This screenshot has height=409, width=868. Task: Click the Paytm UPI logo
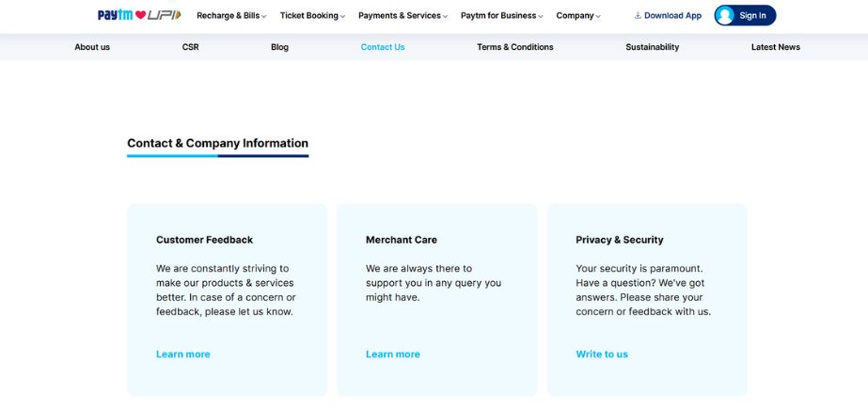pyautogui.click(x=139, y=15)
